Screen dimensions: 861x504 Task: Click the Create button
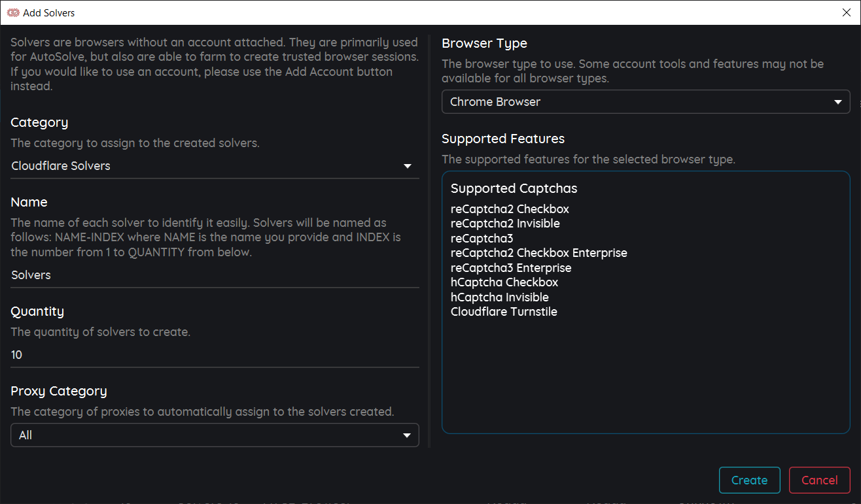click(749, 480)
